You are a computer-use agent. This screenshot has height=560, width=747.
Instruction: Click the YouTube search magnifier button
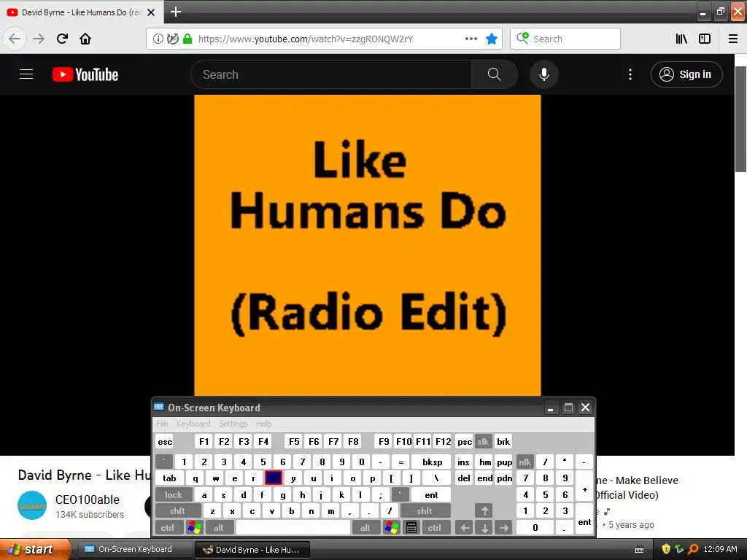point(495,74)
